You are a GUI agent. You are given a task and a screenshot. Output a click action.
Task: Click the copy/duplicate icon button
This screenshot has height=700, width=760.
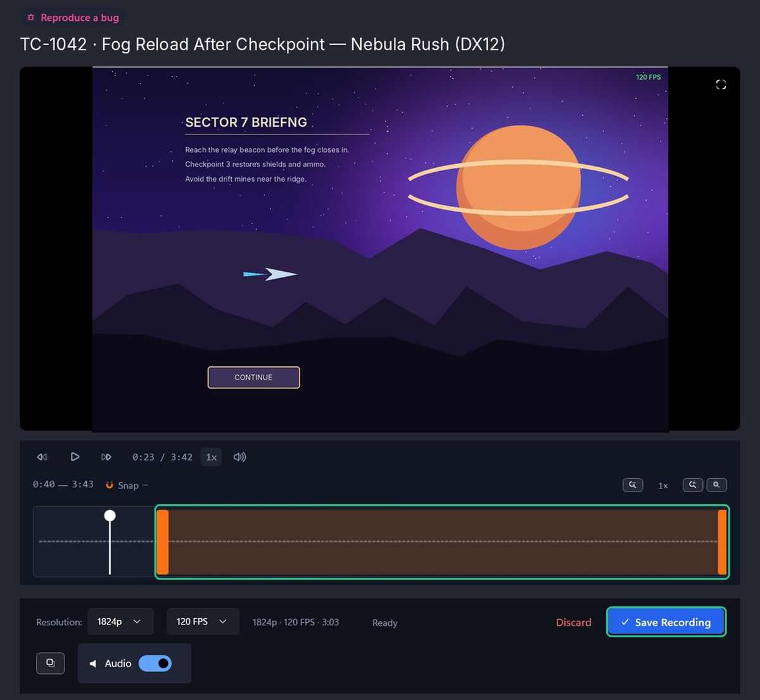coord(51,663)
